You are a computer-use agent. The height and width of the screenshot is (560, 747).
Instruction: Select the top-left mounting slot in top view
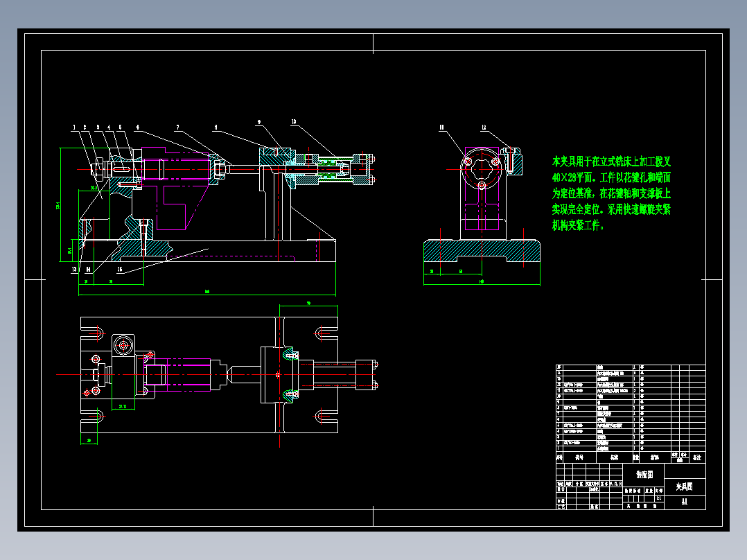pos(93,332)
